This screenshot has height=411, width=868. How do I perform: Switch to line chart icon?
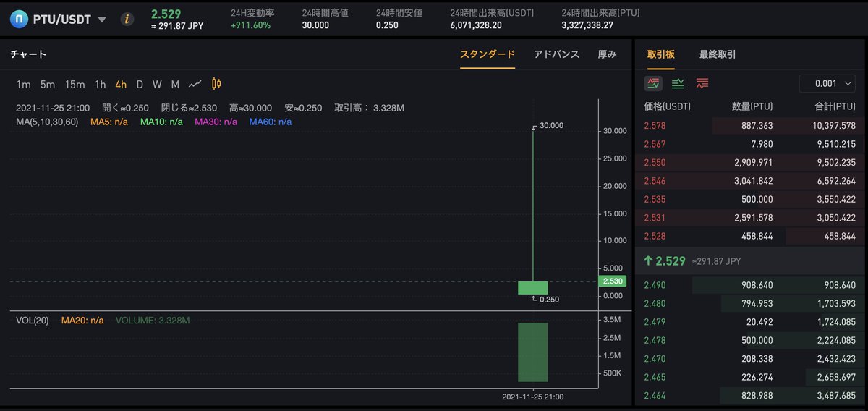195,84
